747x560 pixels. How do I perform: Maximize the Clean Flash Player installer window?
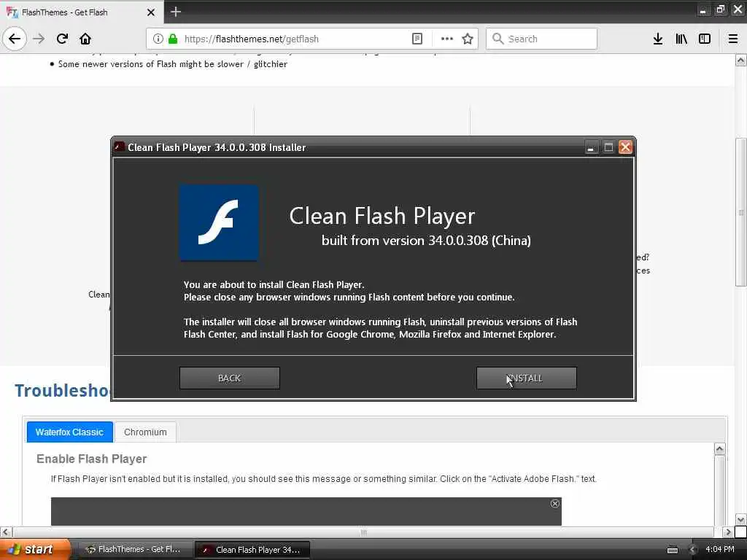point(608,147)
